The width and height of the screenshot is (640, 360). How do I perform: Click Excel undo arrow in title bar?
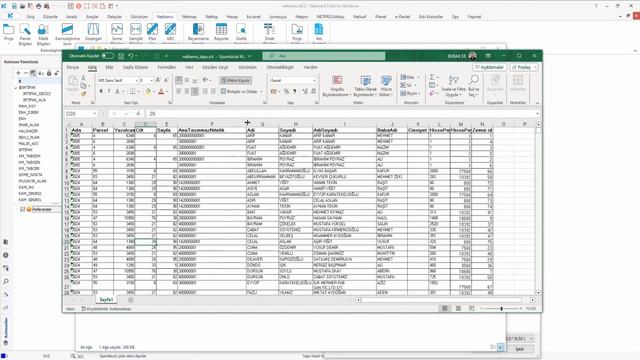[131, 56]
